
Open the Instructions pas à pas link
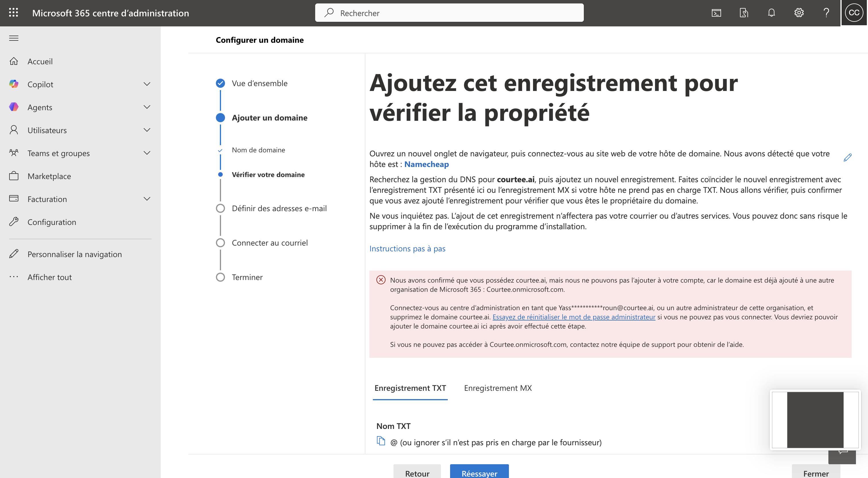click(x=407, y=248)
